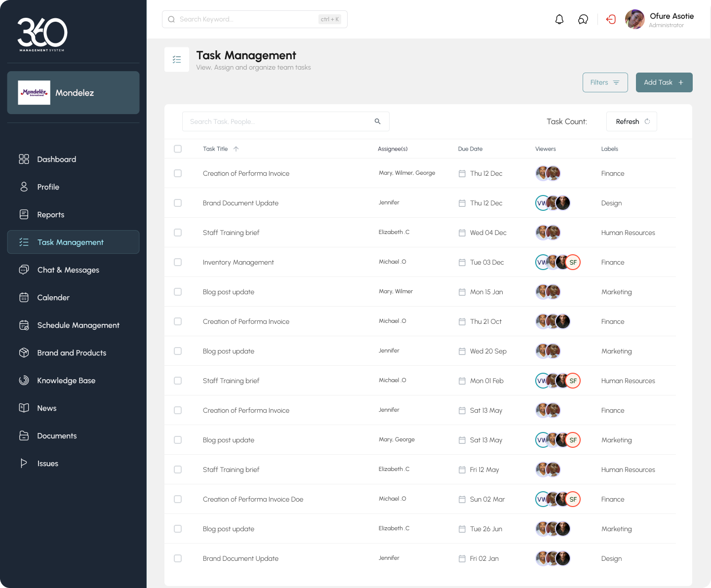This screenshot has height=588, width=711.
Task: Open the Mondelez company switcher
Action: pos(73,93)
